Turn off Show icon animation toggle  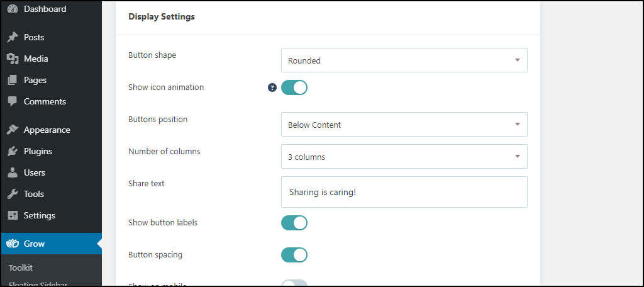294,87
